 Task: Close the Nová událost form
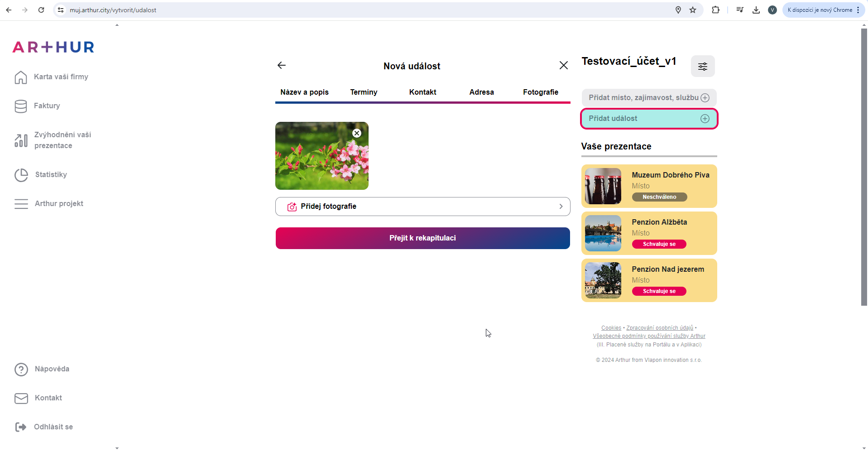(x=563, y=66)
